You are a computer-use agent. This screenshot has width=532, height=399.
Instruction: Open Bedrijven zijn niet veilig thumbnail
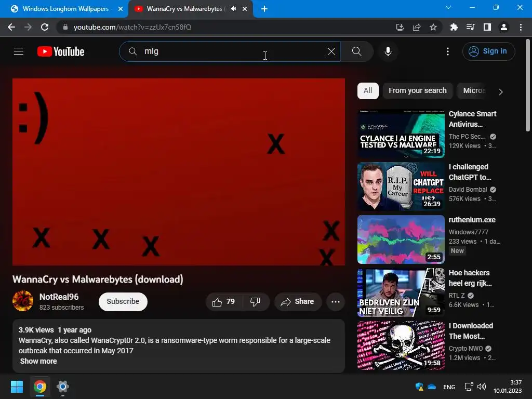pos(401,292)
